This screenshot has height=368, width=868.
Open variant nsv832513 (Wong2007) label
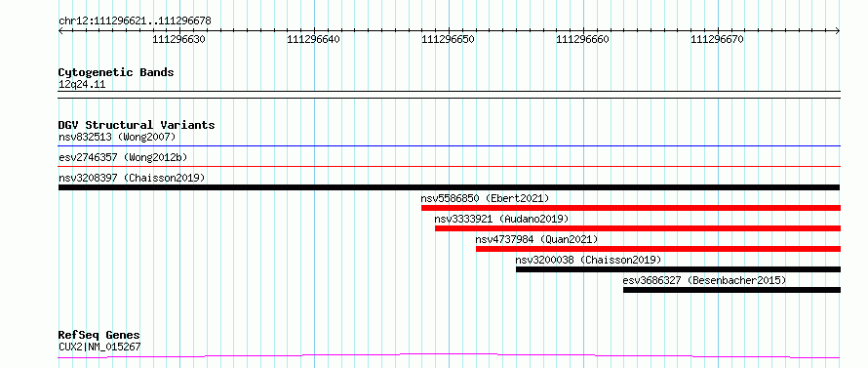(117, 137)
